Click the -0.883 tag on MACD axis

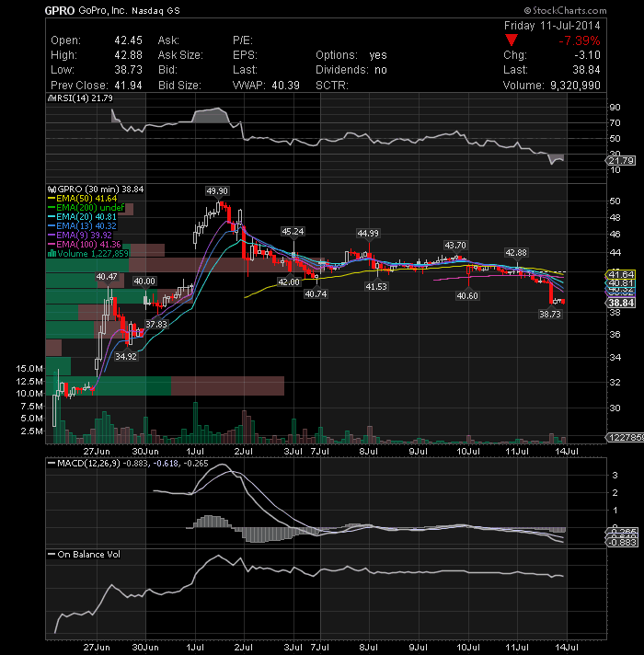point(622,542)
